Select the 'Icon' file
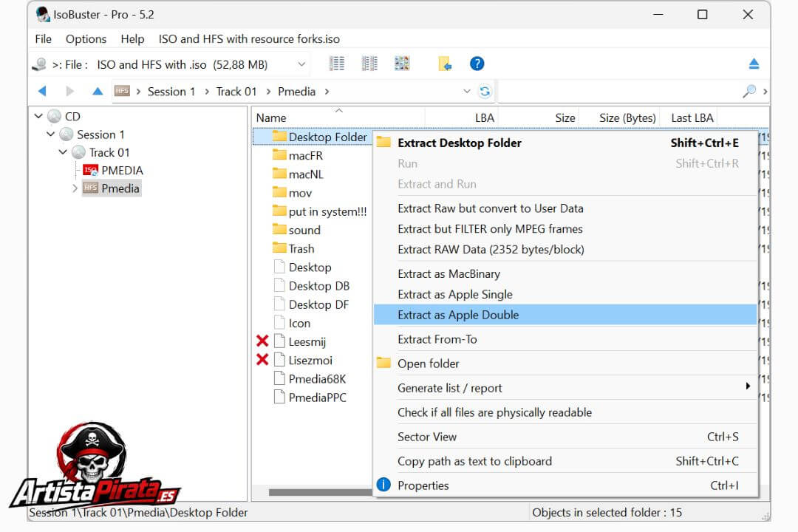The width and height of the screenshot is (798, 532). click(292, 323)
